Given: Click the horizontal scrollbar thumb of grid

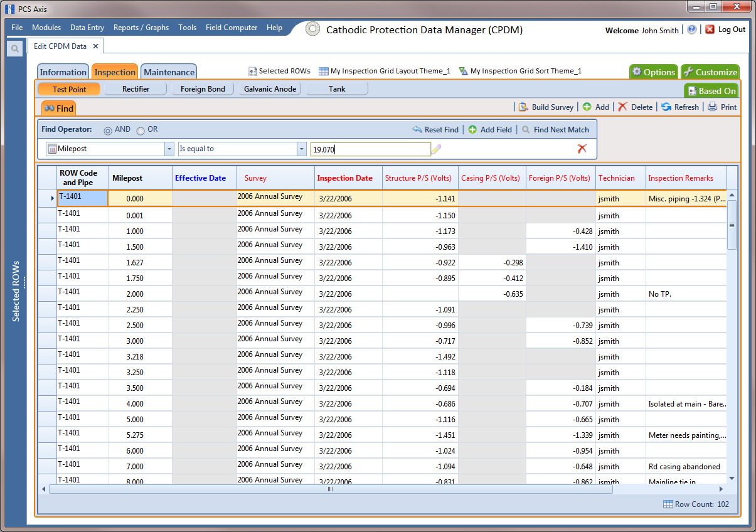Looking at the screenshot, I should point(331,489).
